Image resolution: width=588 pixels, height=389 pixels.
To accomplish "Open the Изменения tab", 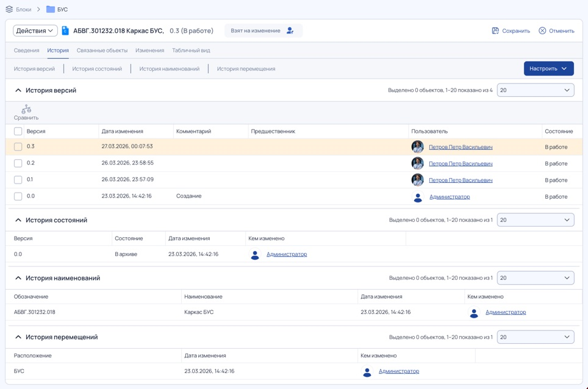I will click(x=149, y=50).
